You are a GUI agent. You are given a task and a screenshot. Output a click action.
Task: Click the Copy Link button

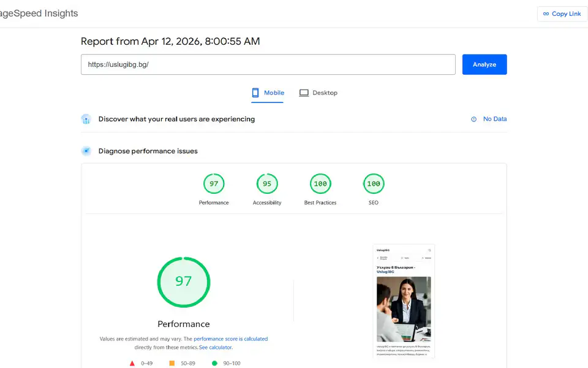562,13
